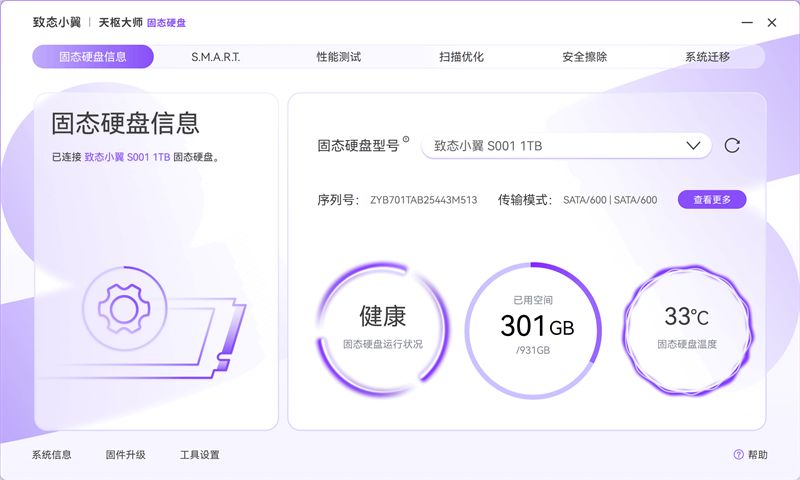
Task: Click the 致态小翼 logo text
Action: tap(57, 22)
